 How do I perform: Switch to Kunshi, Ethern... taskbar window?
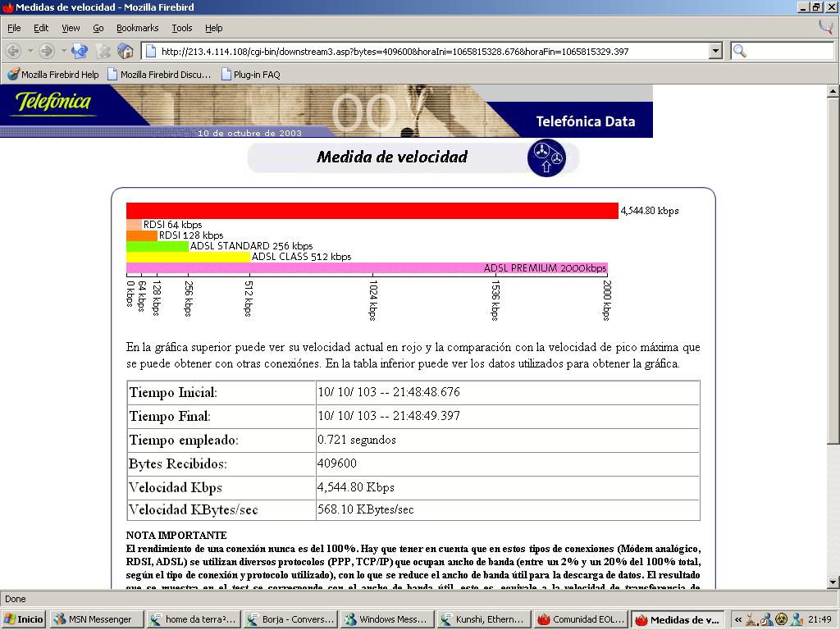pos(484,619)
